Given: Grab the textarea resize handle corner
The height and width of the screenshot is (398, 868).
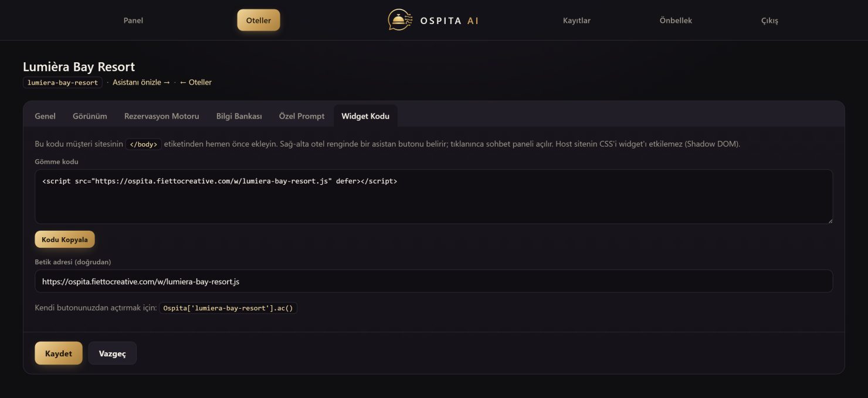Looking at the screenshot, I should click(829, 220).
